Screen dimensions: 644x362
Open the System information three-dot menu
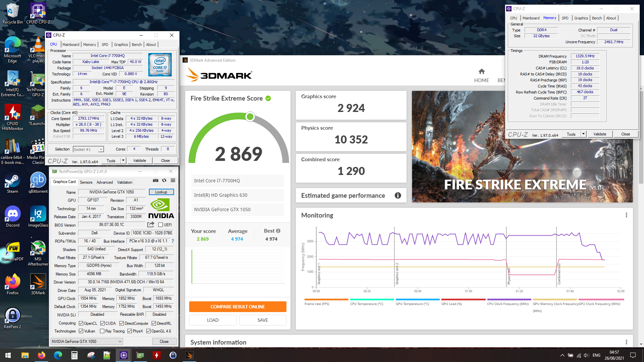tap(626, 342)
